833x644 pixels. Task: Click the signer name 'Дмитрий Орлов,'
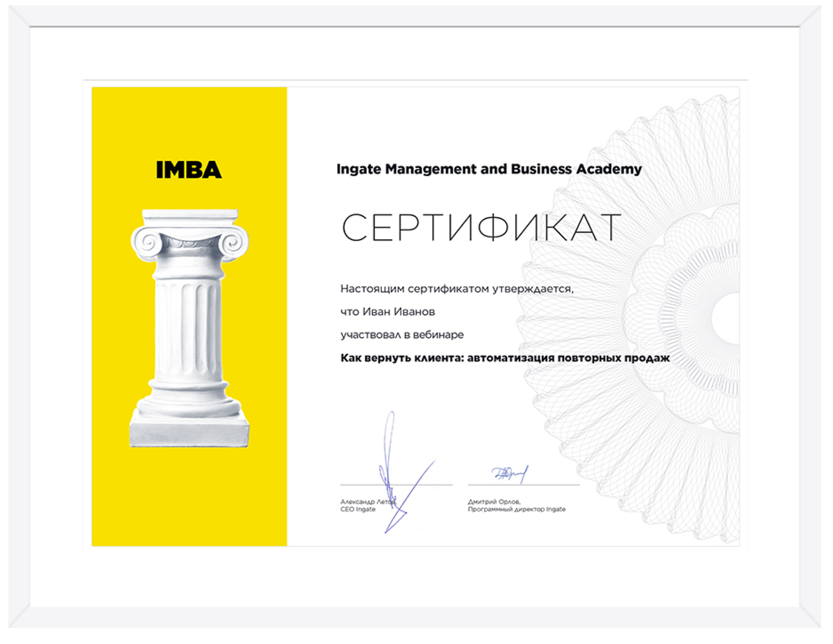tap(494, 502)
